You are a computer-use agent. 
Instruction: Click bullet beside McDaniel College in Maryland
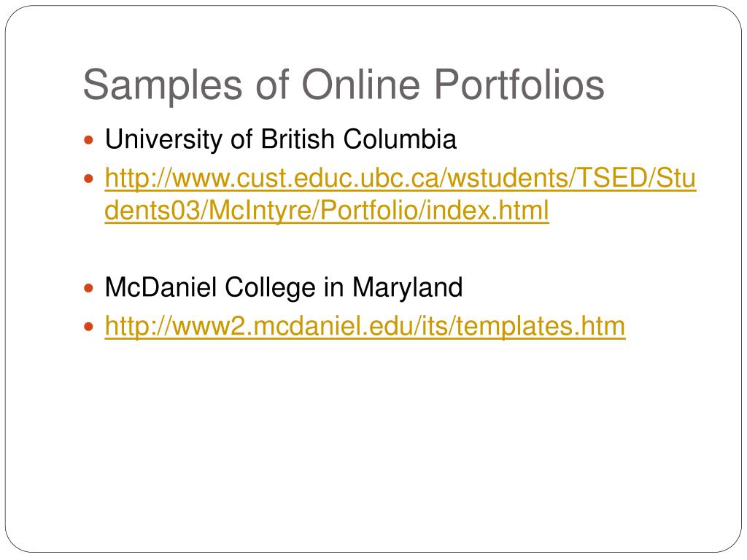point(88,288)
